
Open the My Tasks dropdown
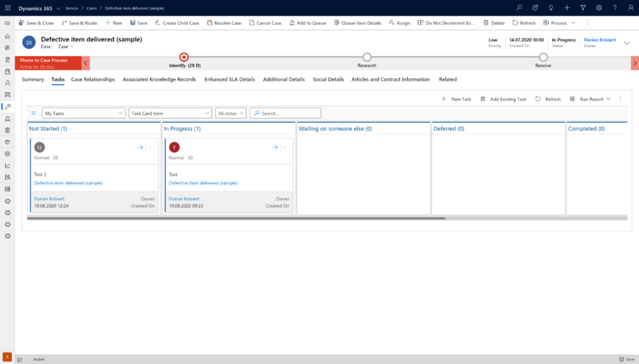[84, 113]
